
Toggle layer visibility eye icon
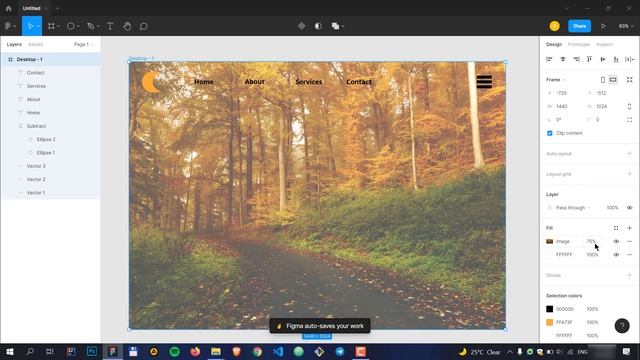[629, 208]
